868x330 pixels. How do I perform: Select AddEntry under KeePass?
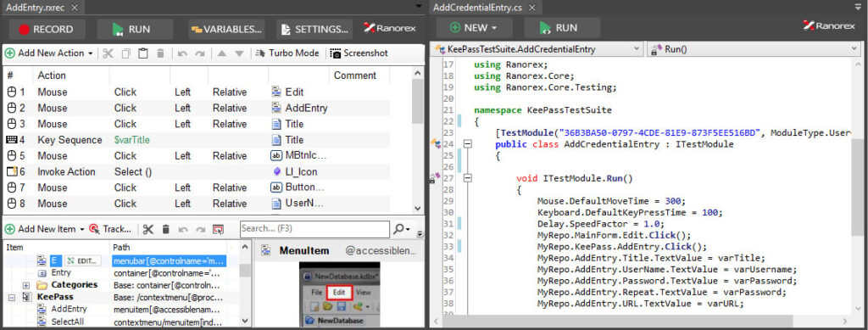(x=69, y=310)
